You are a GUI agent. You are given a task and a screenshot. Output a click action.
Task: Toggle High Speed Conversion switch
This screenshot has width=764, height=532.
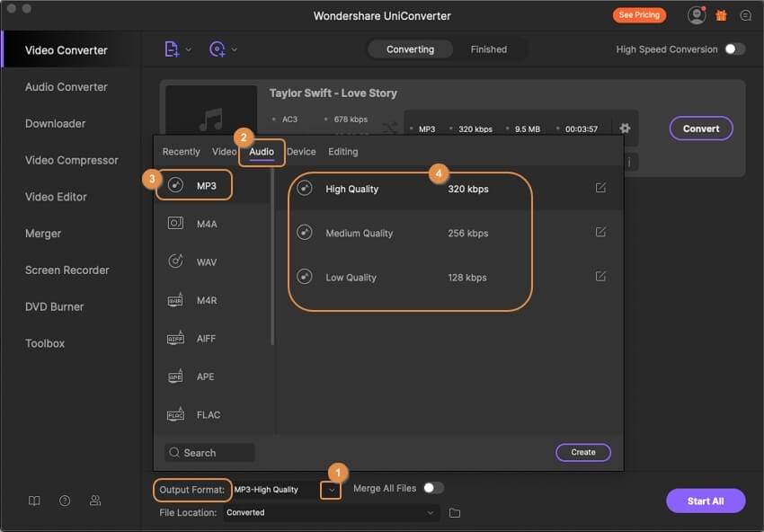[734, 49]
